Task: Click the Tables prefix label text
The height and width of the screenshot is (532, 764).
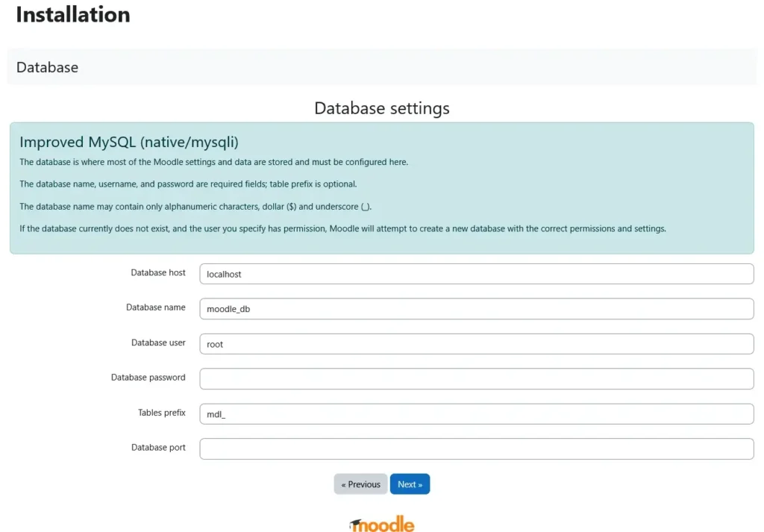Action: click(x=161, y=413)
